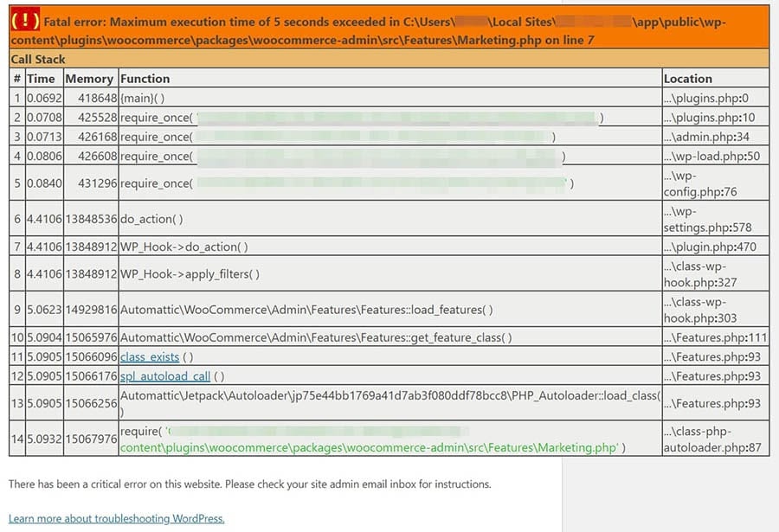The height and width of the screenshot is (532, 779).
Task: Select the Location column header
Action: pyautogui.click(x=688, y=78)
